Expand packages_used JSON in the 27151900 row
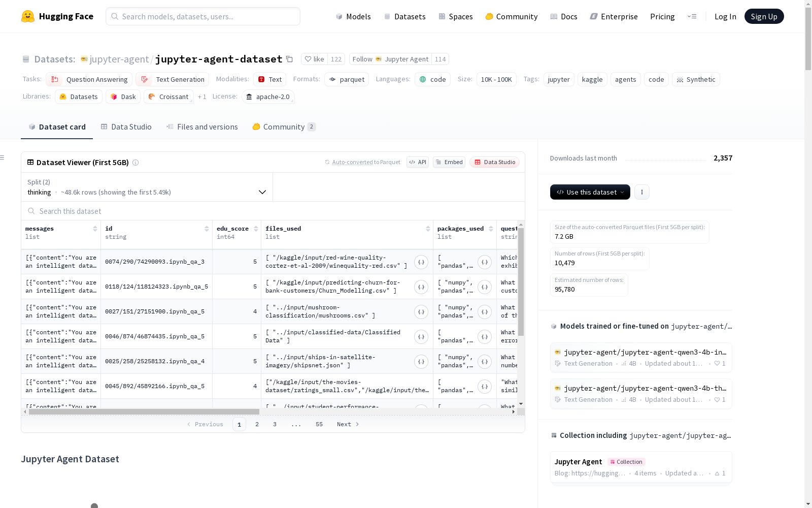This screenshot has width=812, height=508. (x=485, y=312)
